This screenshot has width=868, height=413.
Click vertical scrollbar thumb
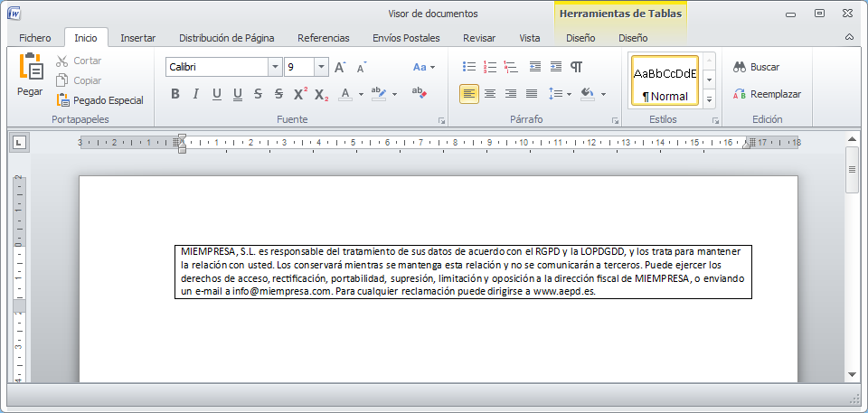[852, 171]
